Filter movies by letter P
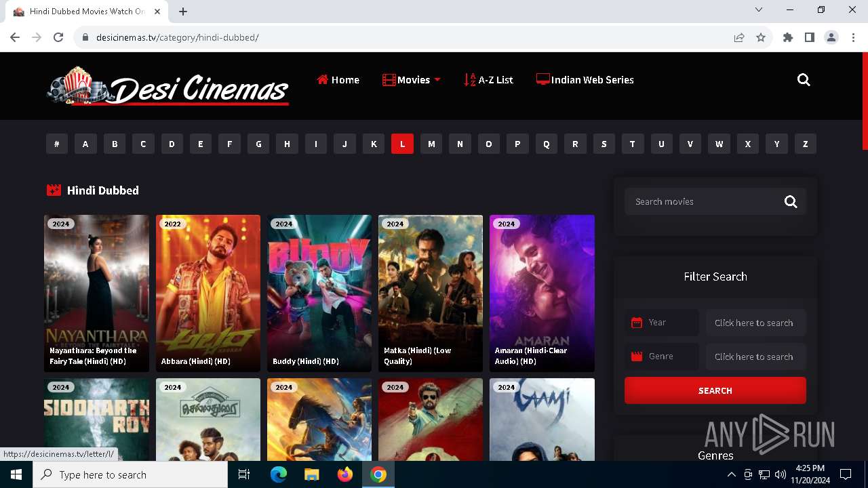This screenshot has width=868, height=488. pos(517,144)
